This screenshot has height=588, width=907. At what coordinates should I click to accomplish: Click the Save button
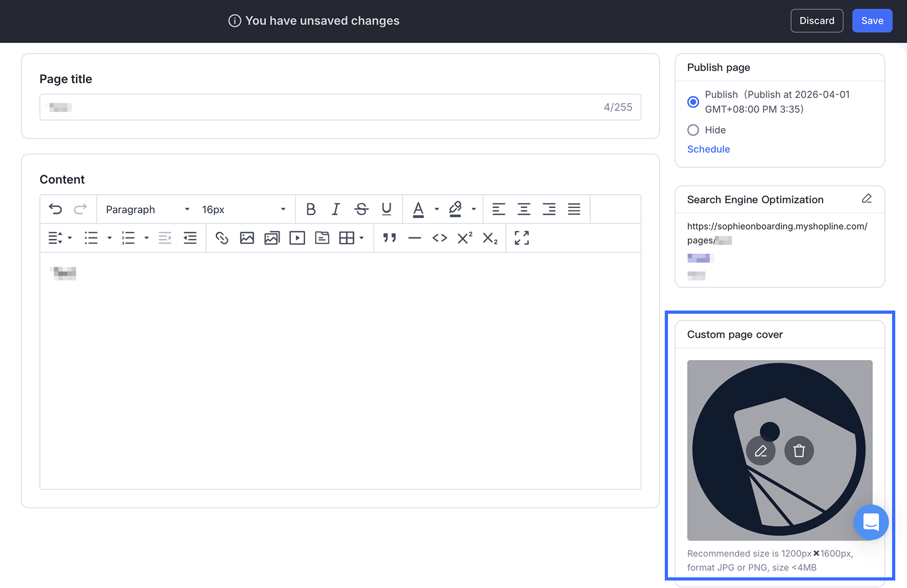click(872, 21)
